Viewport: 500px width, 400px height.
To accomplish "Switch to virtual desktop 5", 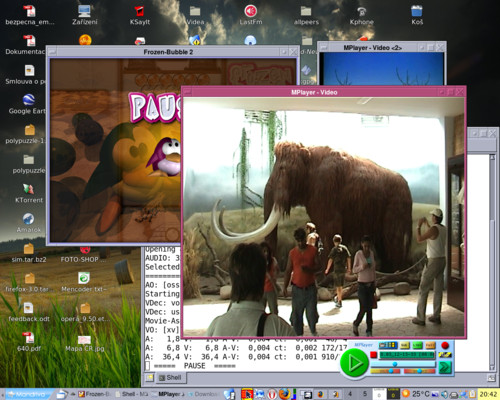I will click(365, 394).
